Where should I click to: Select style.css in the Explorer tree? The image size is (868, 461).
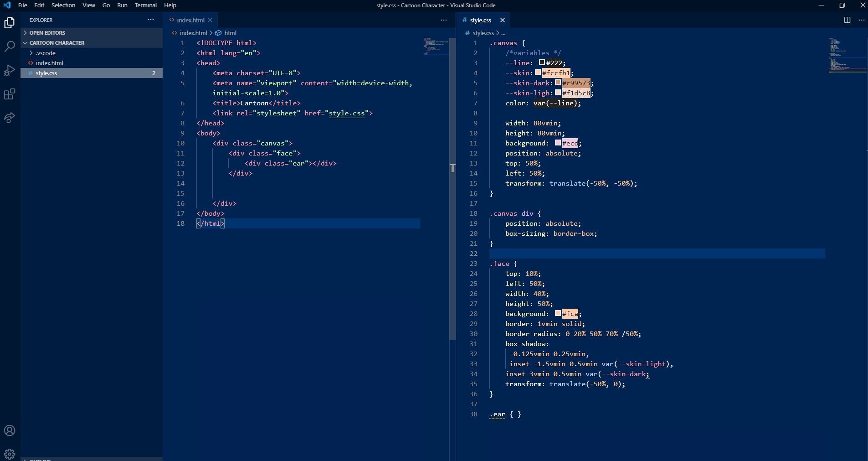[91, 73]
